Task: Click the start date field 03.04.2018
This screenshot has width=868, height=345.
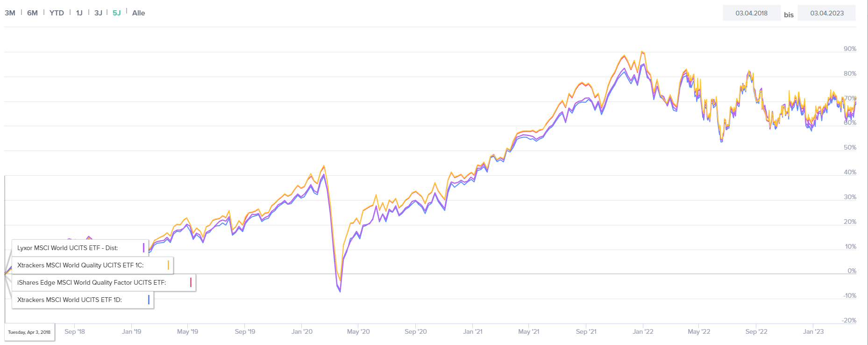Action: (x=751, y=13)
